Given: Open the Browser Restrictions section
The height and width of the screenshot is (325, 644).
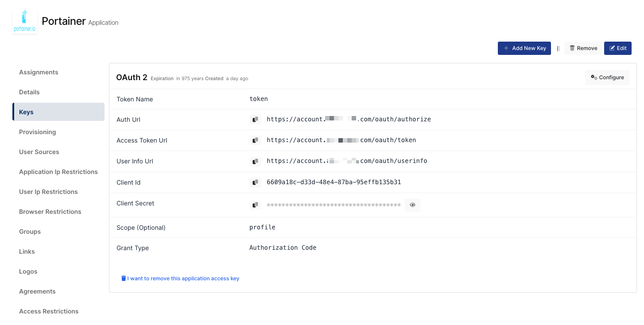Looking at the screenshot, I should tap(50, 212).
